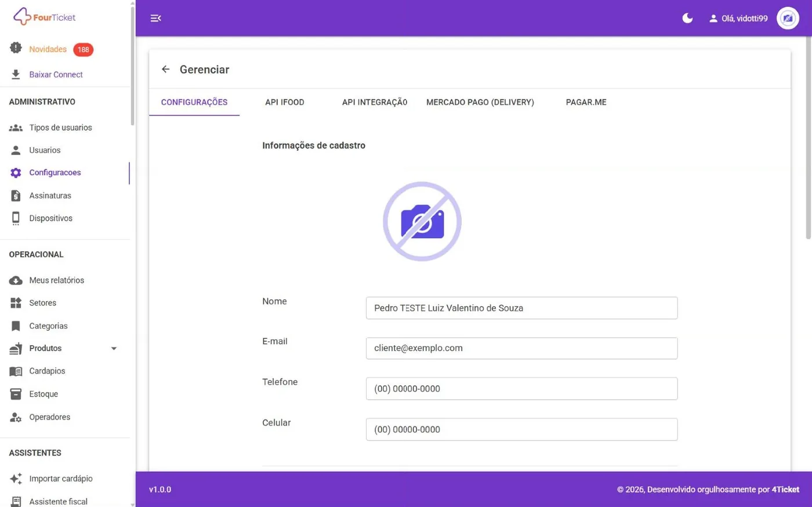Click the Celular input field
812x507 pixels.
pos(521,429)
